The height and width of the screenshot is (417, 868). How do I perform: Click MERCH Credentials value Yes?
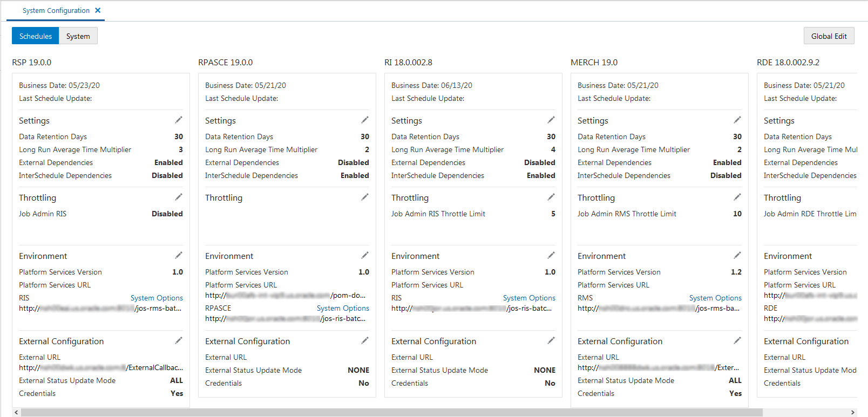tap(735, 393)
